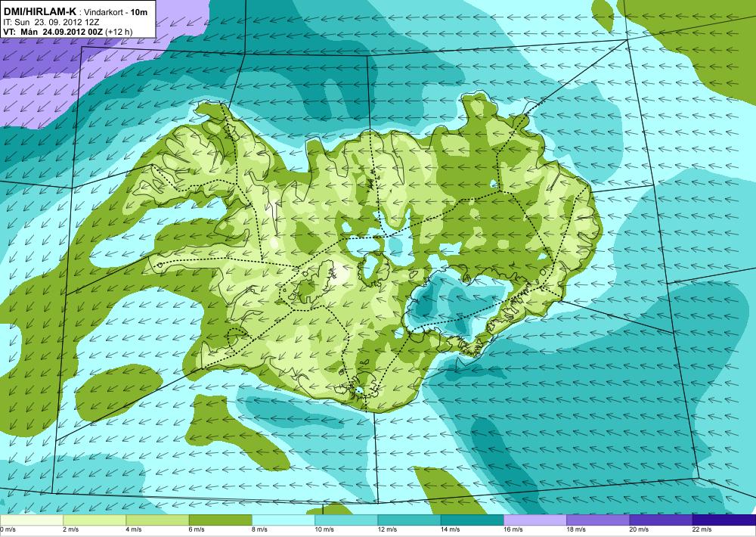Click the '20 m/s' legend label
The height and width of the screenshot is (537, 756).
point(639,529)
